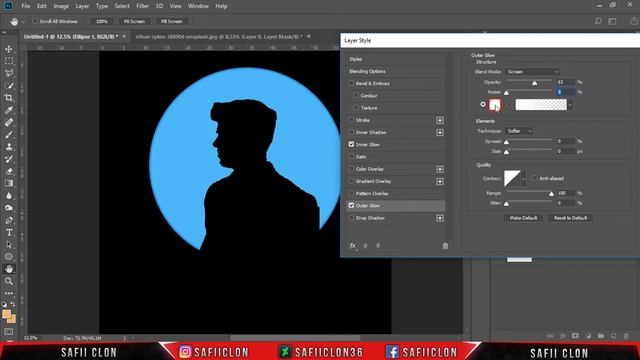Viewport: 640px width, 360px height.
Task: Select the Rectangular Marquee tool
Action: (x=9, y=61)
